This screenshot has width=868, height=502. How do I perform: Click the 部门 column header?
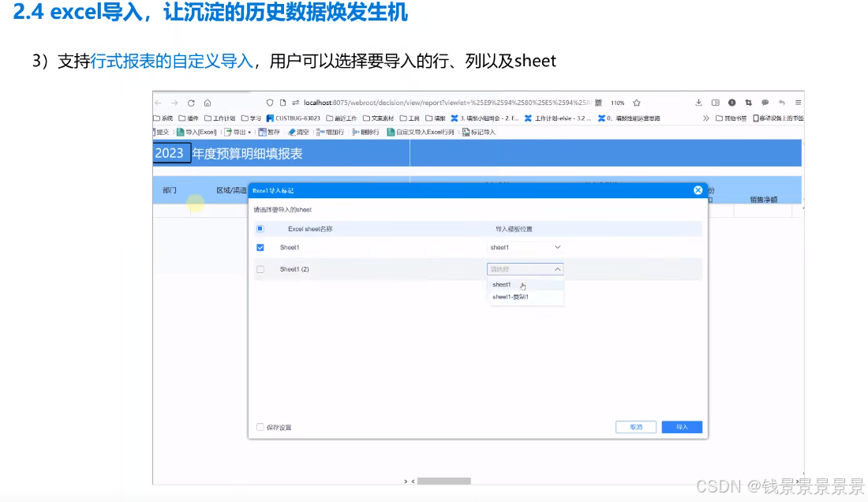[170, 190]
